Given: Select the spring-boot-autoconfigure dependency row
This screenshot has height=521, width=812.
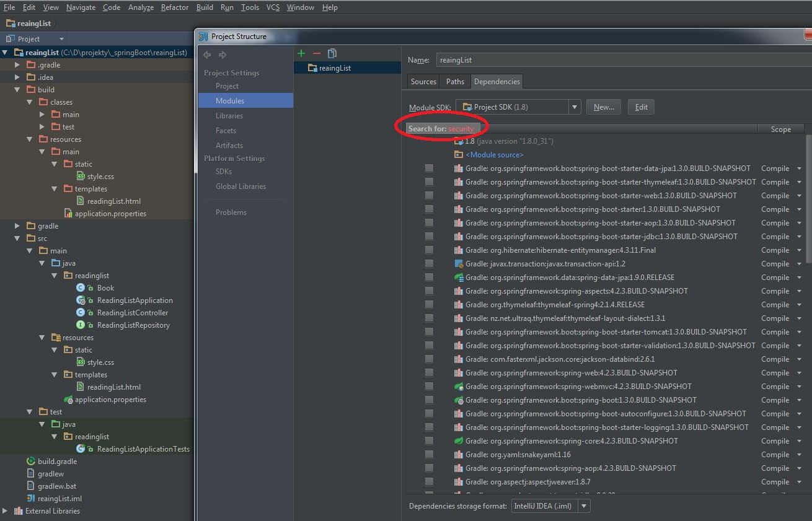Looking at the screenshot, I should click(606, 414).
